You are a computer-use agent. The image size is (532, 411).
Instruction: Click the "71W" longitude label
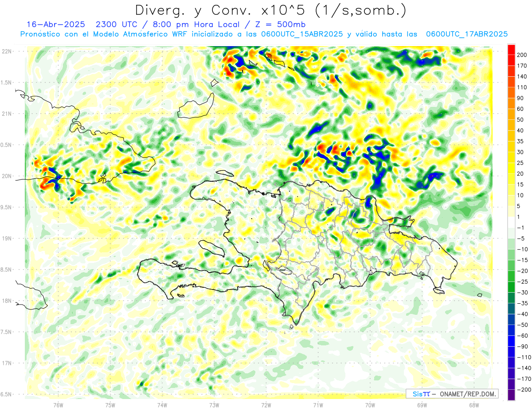pos(318,405)
